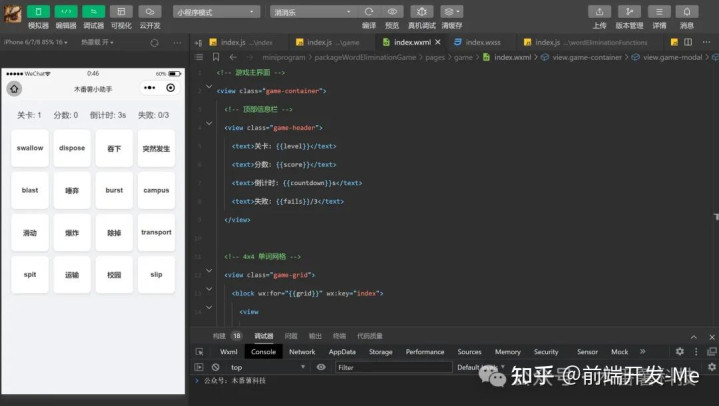
Task: Open the iPhone 6/7/8 device dropdown
Action: click(37, 43)
